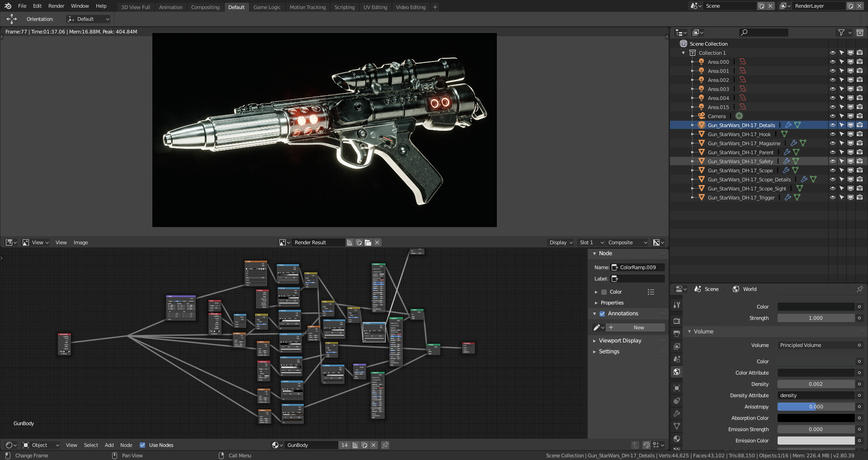868x460 pixels.
Task: Open the Emission Color swatch
Action: [816, 440]
